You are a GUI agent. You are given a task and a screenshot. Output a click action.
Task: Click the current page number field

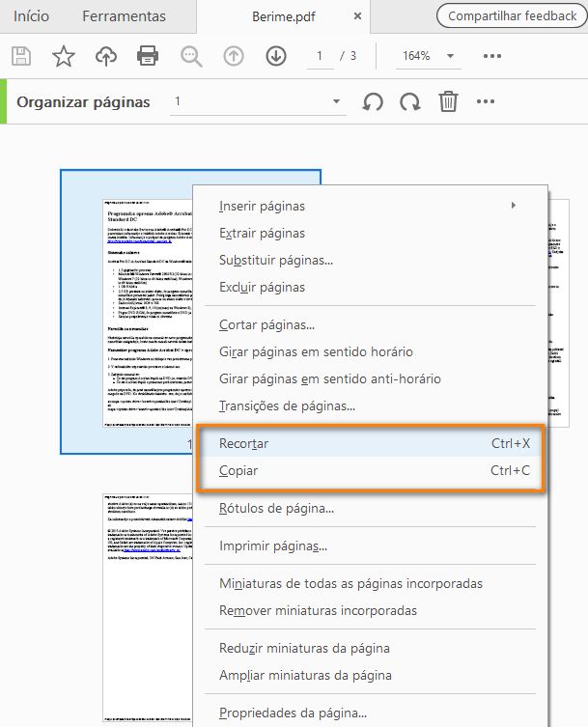pos(320,56)
